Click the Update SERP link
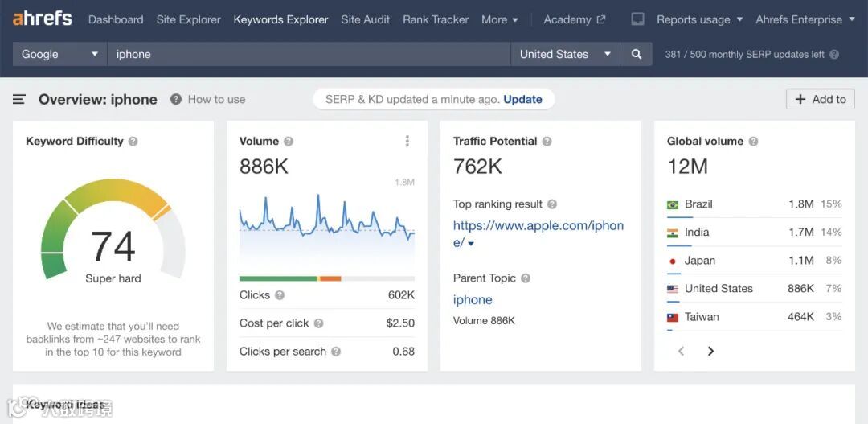The width and height of the screenshot is (868, 424). 522,100
